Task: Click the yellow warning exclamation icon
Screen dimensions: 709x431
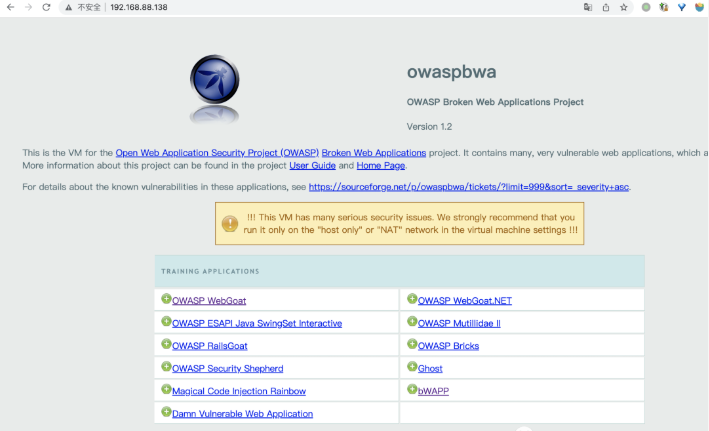Action: pyautogui.click(x=230, y=223)
